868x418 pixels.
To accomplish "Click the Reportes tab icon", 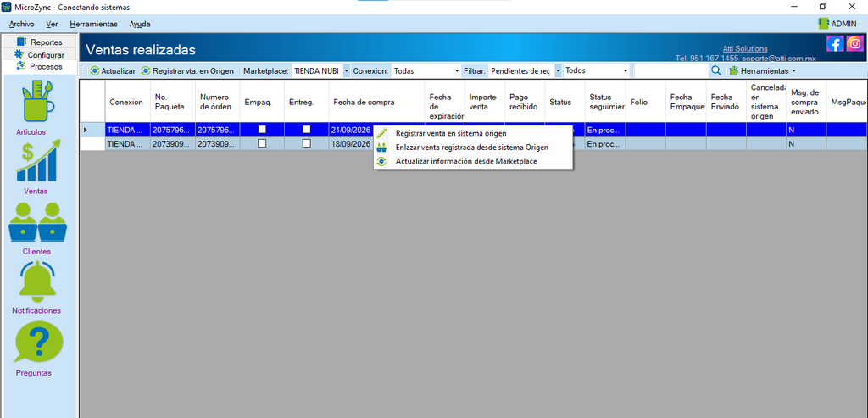I will point(21,42).
